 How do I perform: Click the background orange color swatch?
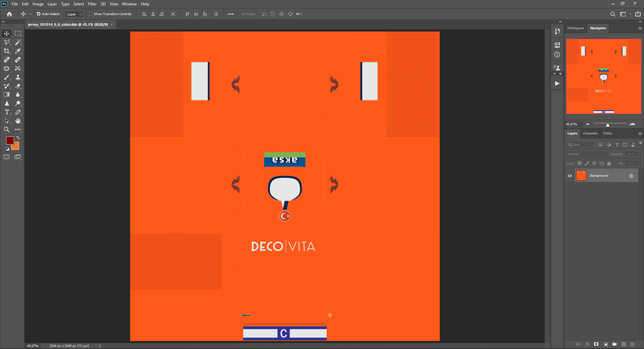(x=16, y=147)
